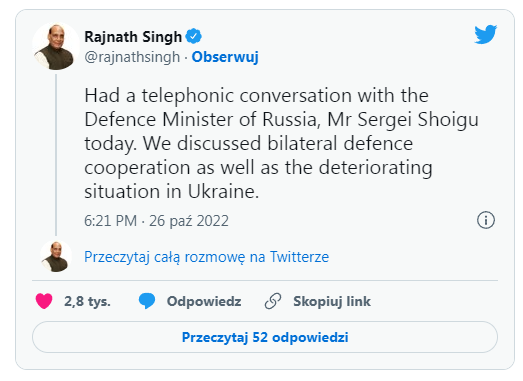Screen dimensions: 523x381
Task: Click the 2,8 tys. likes count
Action: click(x=87, y=301)
